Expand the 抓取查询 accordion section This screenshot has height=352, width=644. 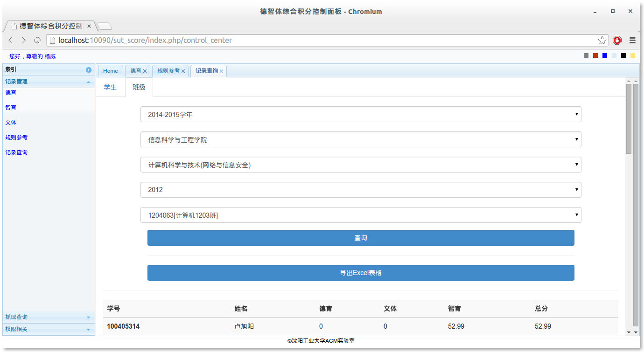pyautogui.click(x=49, y=317)
